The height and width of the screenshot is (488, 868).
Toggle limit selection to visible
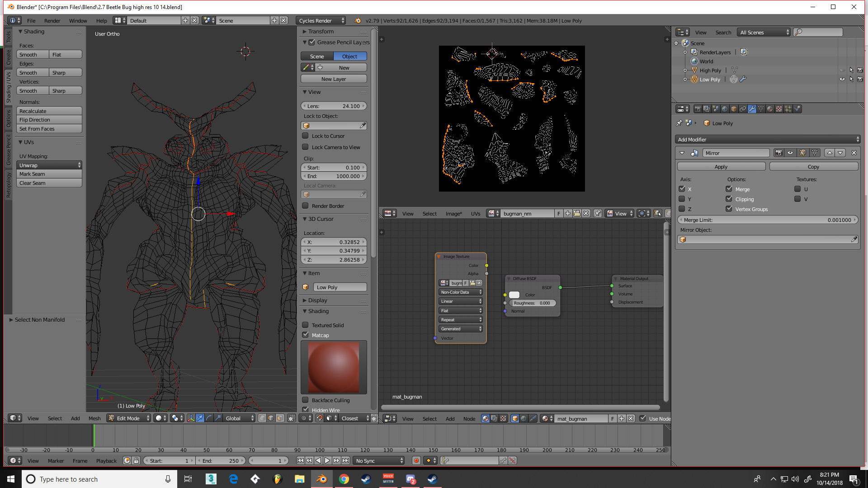pos(292,418)
